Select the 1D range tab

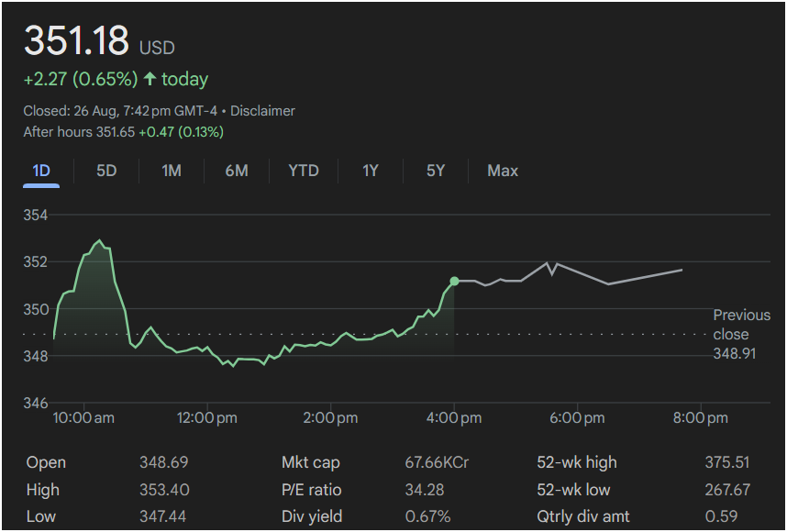(x=41, y=171)
